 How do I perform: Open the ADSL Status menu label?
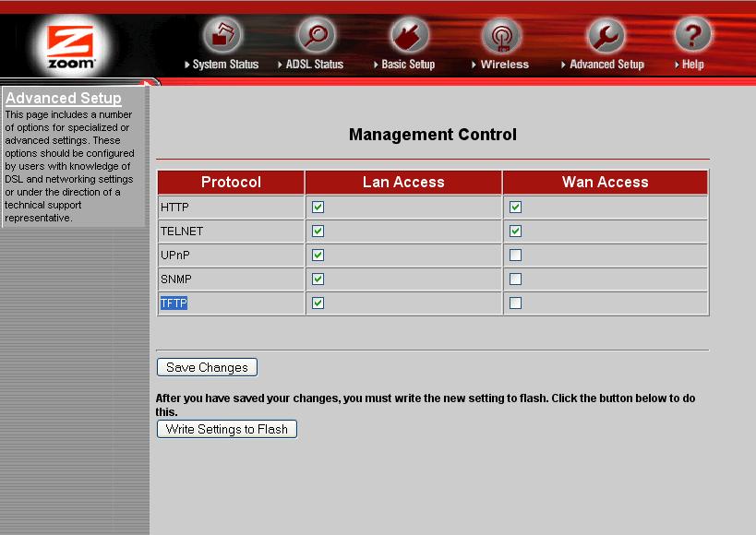(315, 64)
